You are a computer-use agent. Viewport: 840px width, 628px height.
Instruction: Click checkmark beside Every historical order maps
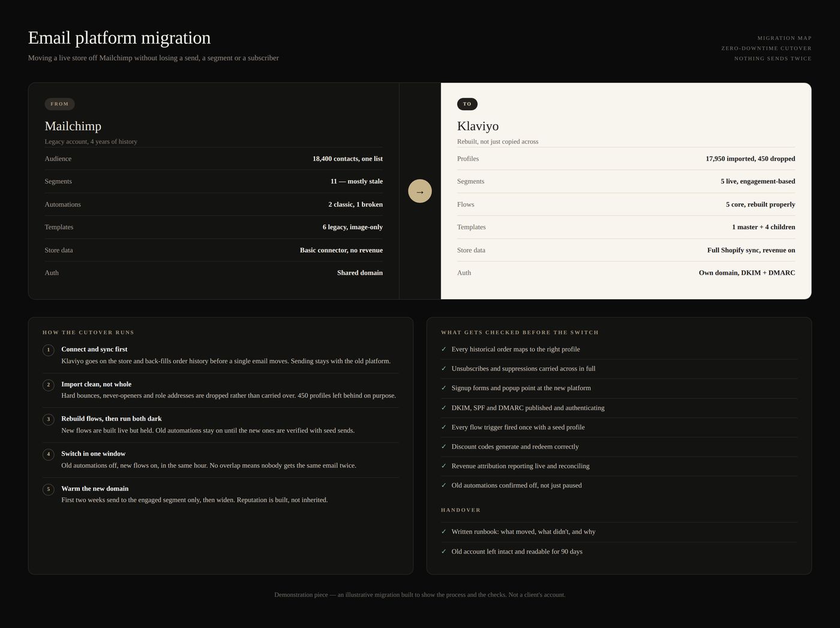coord(444,349)
